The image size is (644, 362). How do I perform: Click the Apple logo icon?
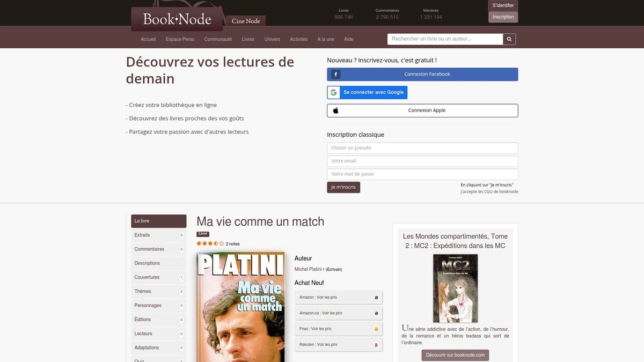coord(336,110)
